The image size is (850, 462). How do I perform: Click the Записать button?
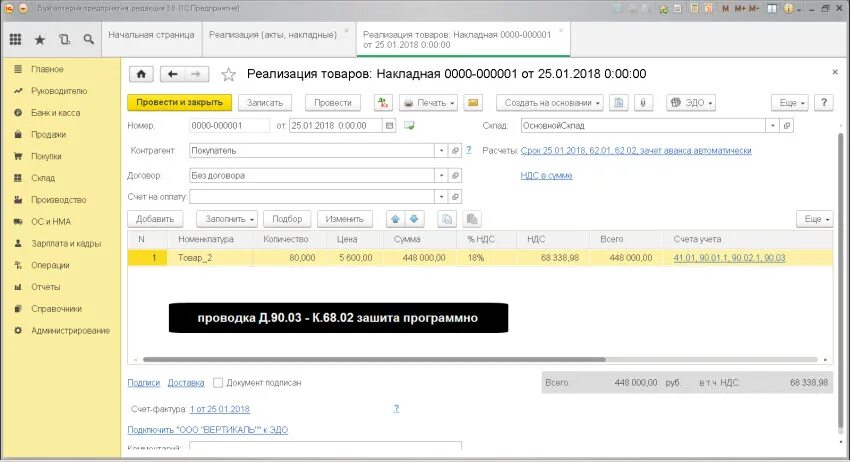tap(265, 102)
